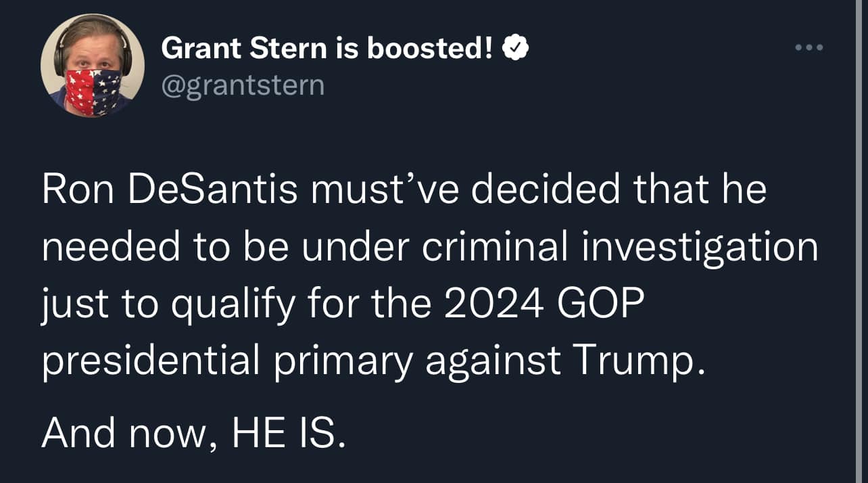Open the three-dot more options menu
This screenshot has width=868, height=483.
click(809, 48)
